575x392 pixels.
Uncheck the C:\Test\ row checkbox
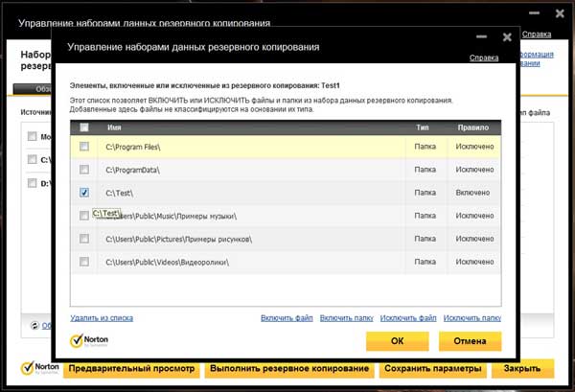84,192
